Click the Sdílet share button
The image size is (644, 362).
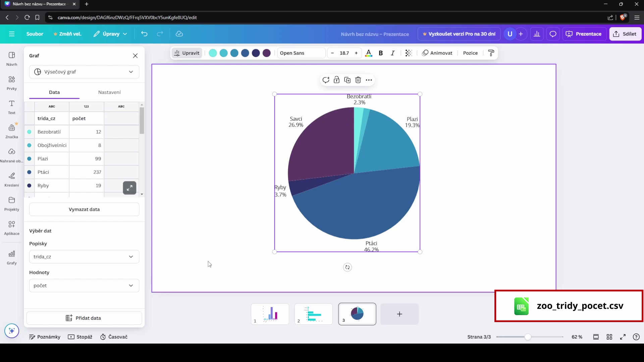[625, 34]
